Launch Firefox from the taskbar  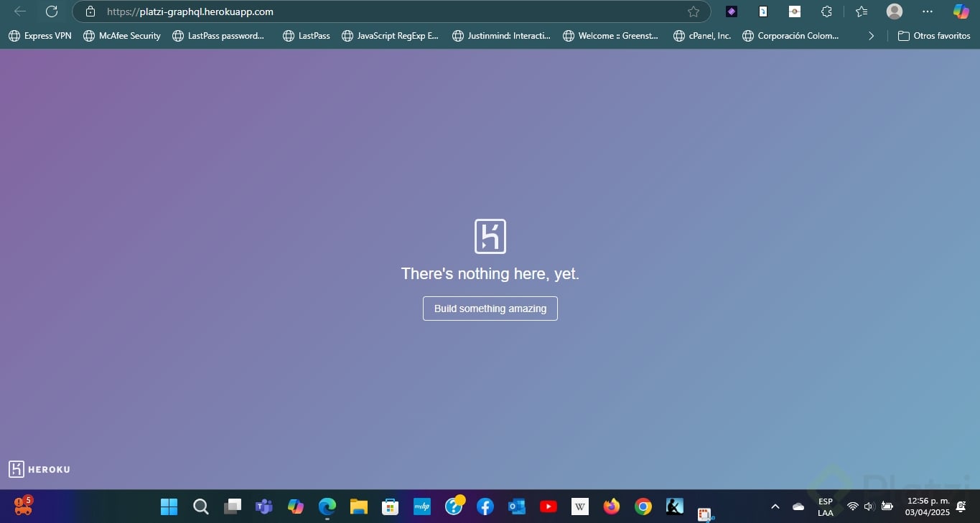[612, 506]
